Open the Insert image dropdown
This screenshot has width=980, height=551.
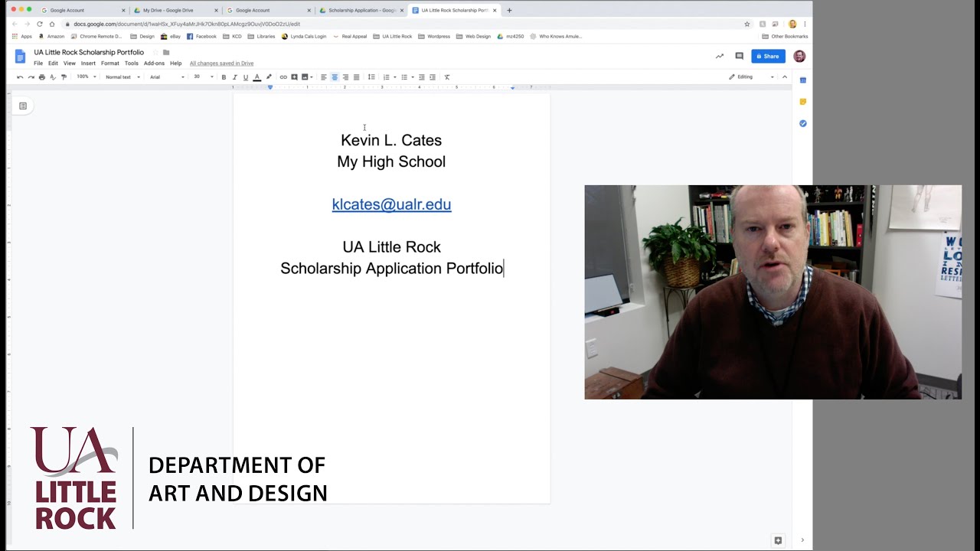pos(307,77)
